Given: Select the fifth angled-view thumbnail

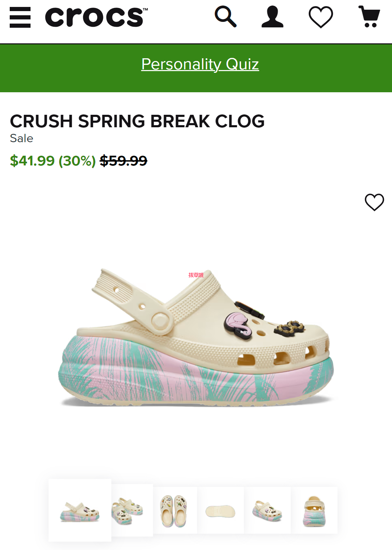Looking at the screenshot, I should pos(267,510).
